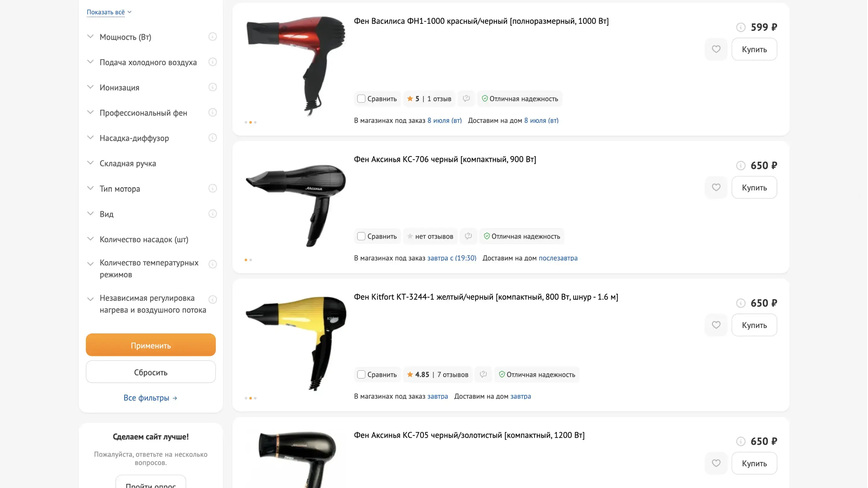Tick Сравнить checkbox for Аксинья КС-706

click(361, 236)
